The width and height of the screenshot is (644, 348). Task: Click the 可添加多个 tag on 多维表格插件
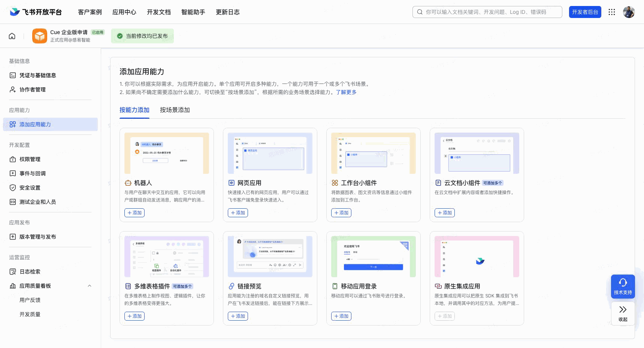[x=183, y=286]
